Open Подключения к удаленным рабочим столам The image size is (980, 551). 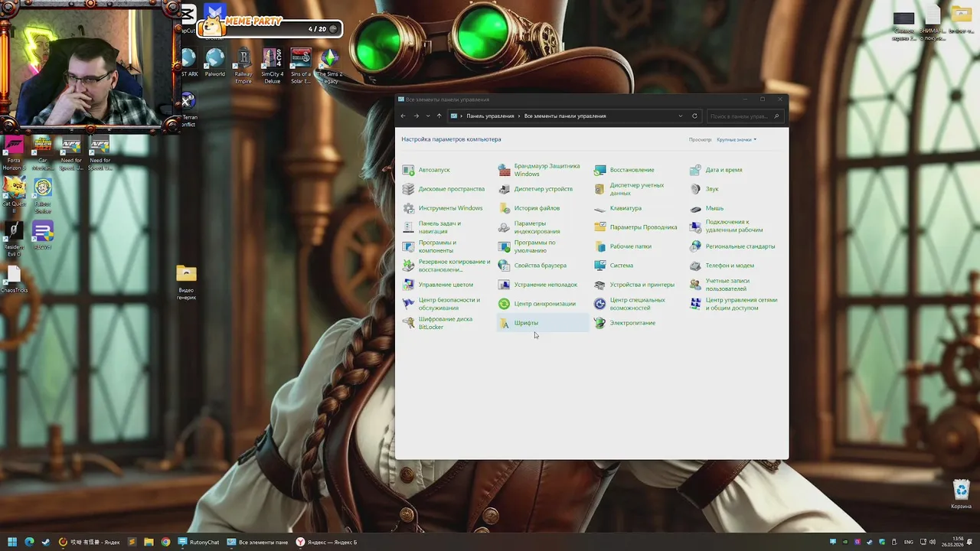[x=727, y=227]
